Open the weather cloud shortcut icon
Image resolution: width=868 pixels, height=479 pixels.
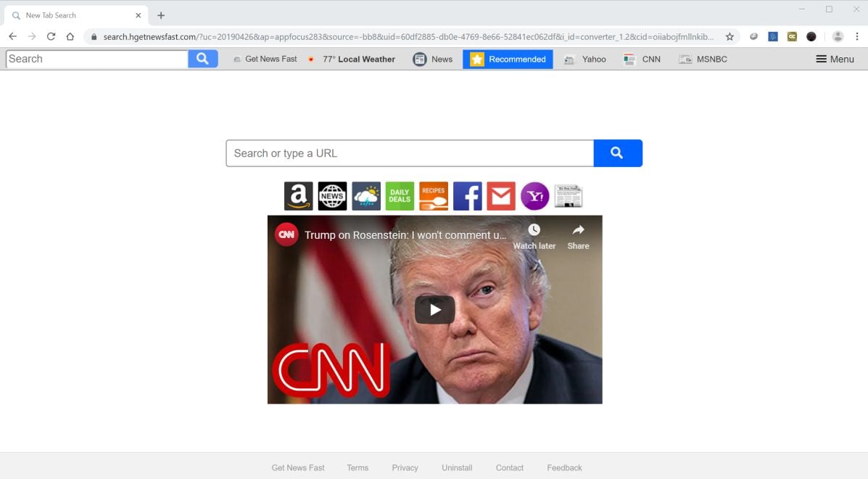[366, 196]
